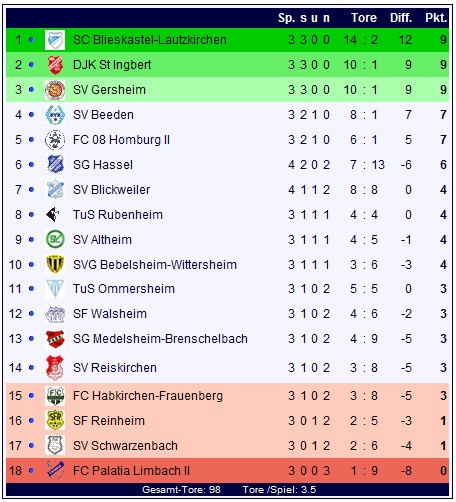Viewport: 456px width, 502px height.
Task: Click the FC Habkirchen-Frauenberg green crest
Action: click(x=55, y=396)
